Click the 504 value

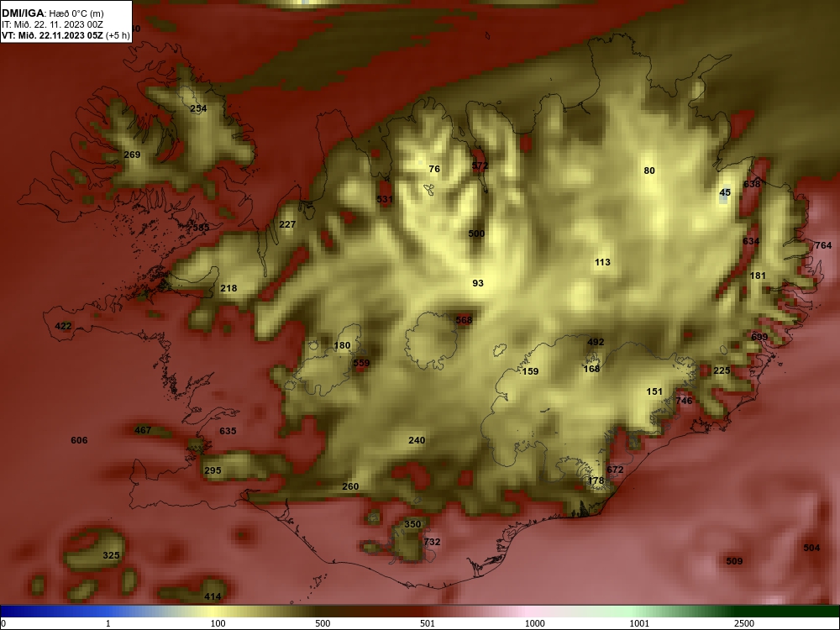point(811,548)
